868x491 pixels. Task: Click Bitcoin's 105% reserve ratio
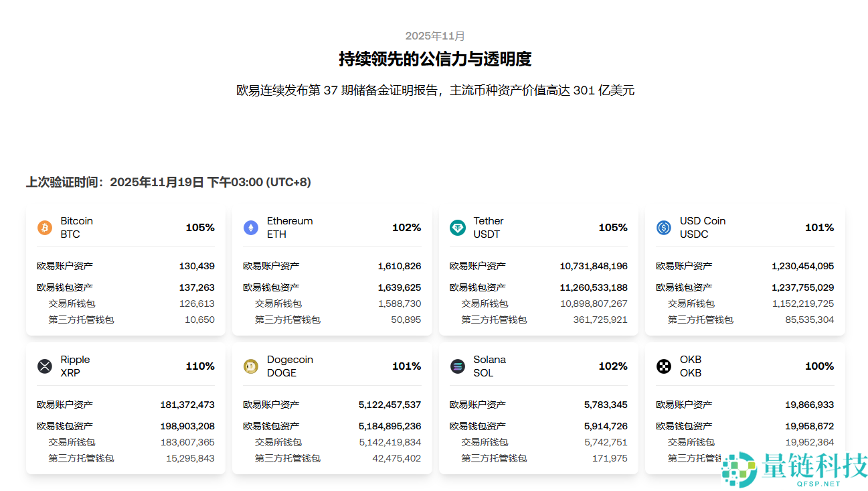(200, 228)
